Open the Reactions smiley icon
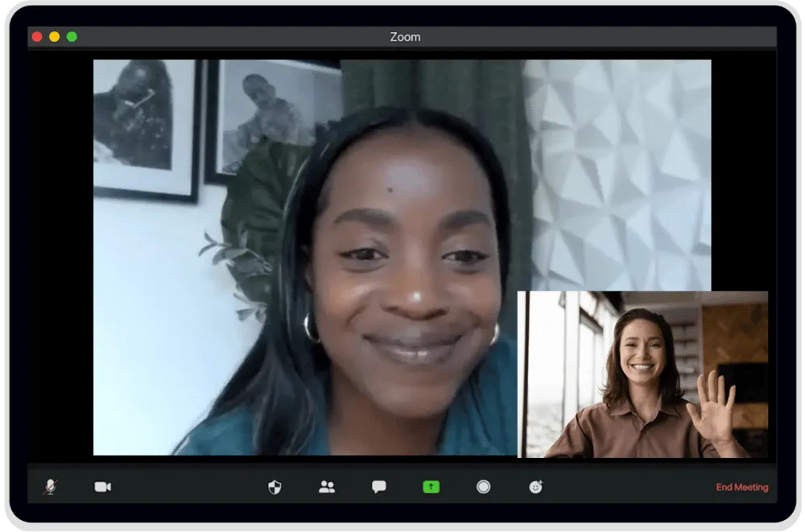The width and height of the screenshot is (805, 532). 535,487
